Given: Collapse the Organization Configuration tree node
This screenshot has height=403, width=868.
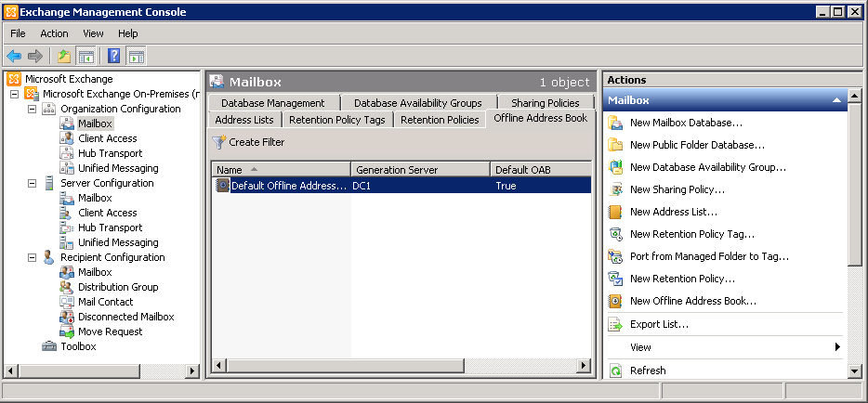Looking at the screenshot, I should click(x=32, y=109).
